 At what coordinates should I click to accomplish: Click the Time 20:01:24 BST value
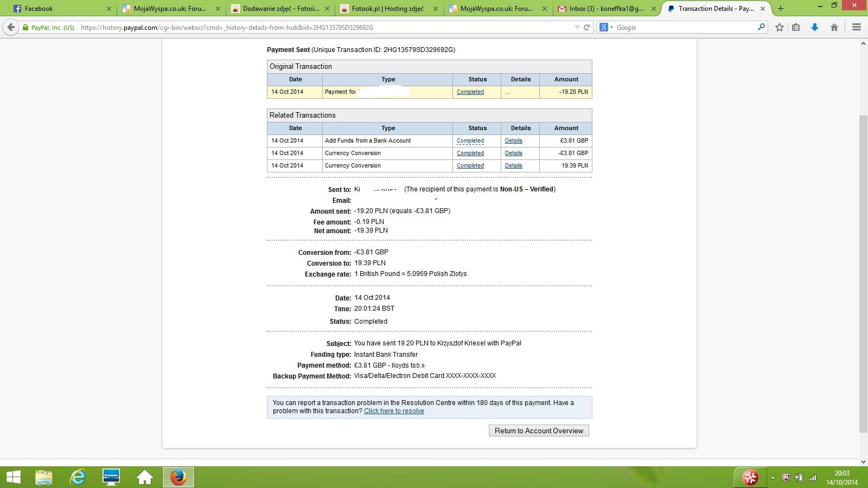374,309
